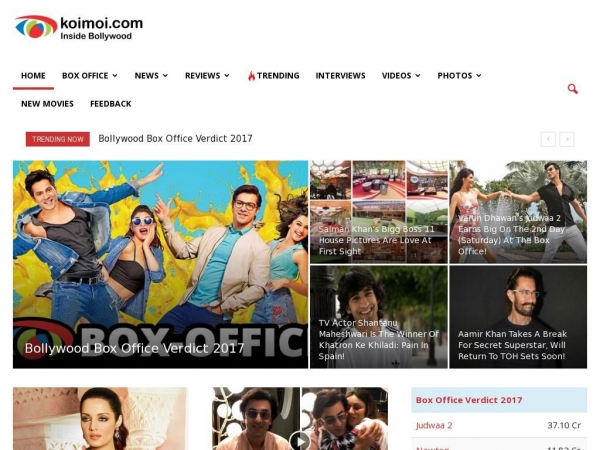Open the Photos menu label
600x450 pixels.
pyautogui.click(x=455, y=76)
